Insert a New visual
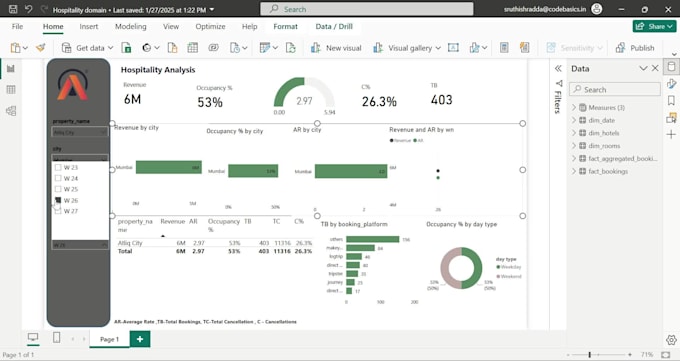This screenshot has width=680, height=361. click(336, 48)
